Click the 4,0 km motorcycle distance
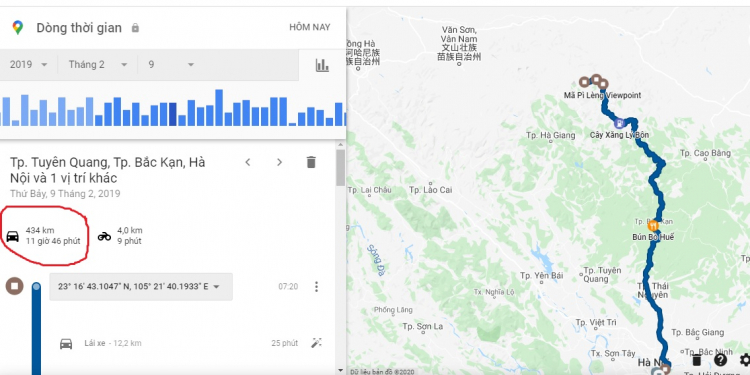The width and height of the screenshot is (750, 375). [130, 231]
